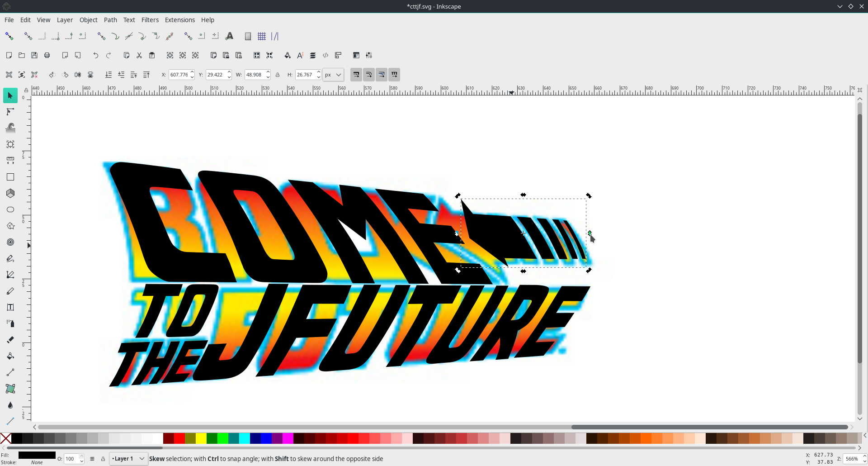Viewport: 868px width, 466px height.
Task: Toggle the width-height ratio lock
Action: (278, 75)
